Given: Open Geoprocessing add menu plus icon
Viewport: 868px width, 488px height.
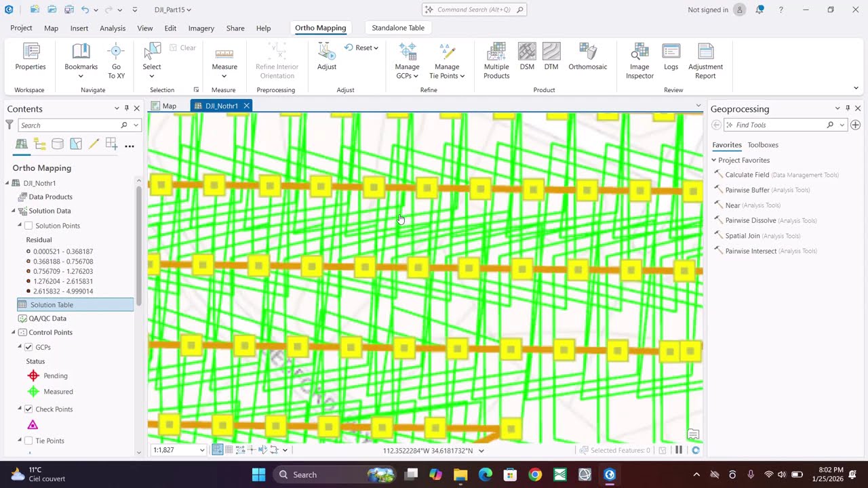Looking at the screenshot, I should point(856,125).
